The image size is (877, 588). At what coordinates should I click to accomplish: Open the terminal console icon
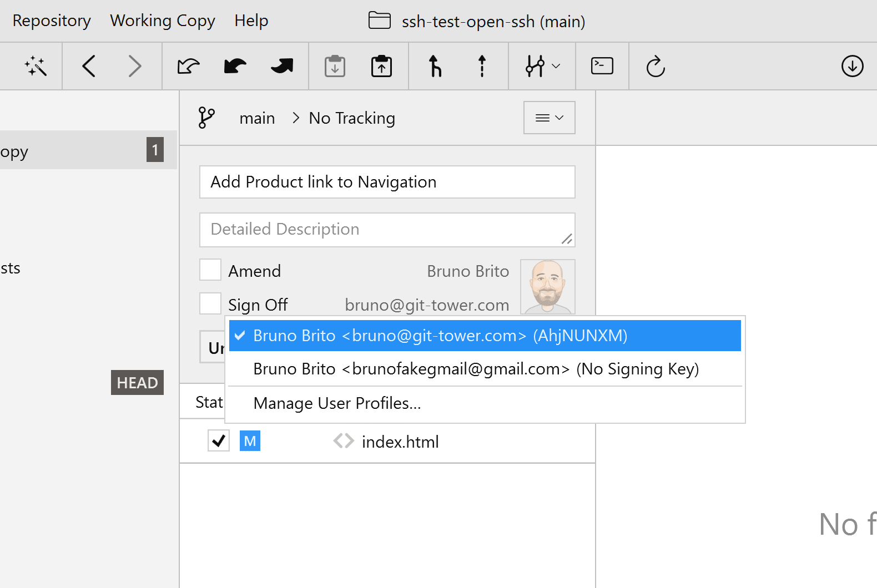602,66
